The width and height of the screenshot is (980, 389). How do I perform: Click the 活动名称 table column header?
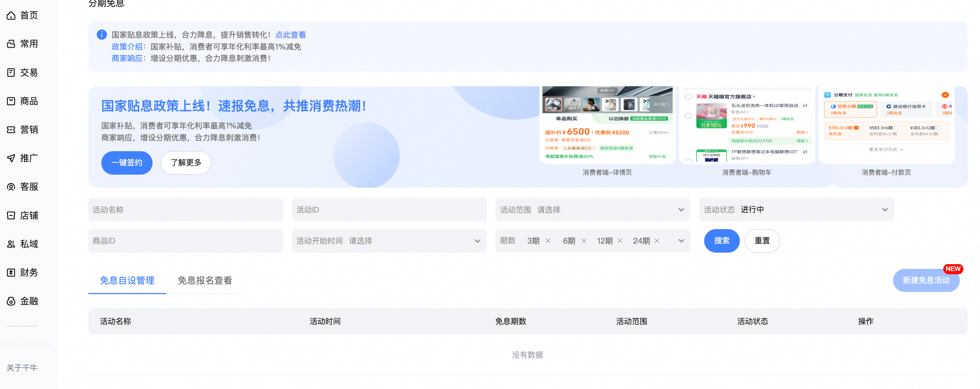pyautogui.click(x=115, y=322)
